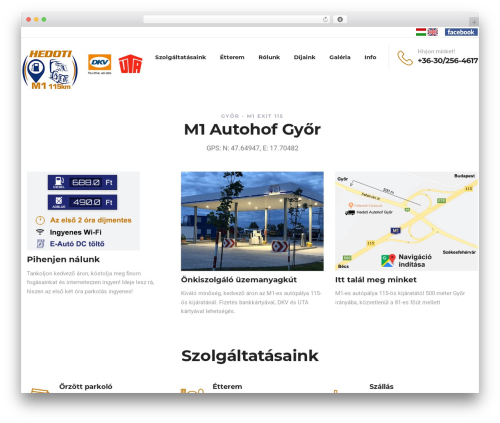Start navigation via 'Navigáció indítása'
The image size is (500, 423).
(x=415, y=261)
